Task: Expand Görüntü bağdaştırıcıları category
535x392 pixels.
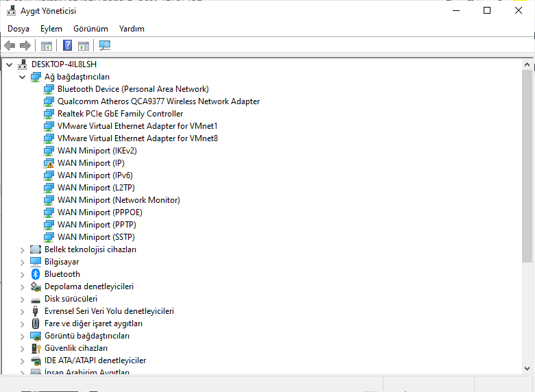Action: tap(22, 336)
